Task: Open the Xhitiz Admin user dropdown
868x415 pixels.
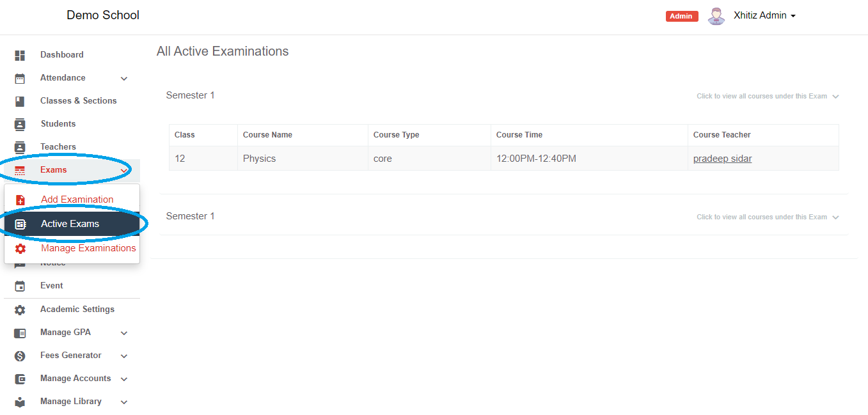Action: pos(764,16)
